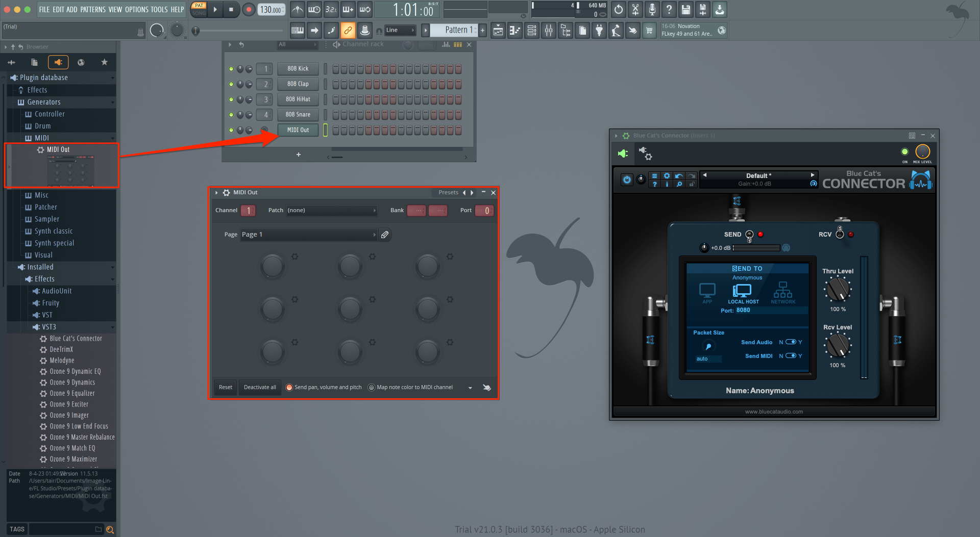The image size is (980, 537).
Task: Open the OPTIONS menu
Action: click(x=136, y=10)
